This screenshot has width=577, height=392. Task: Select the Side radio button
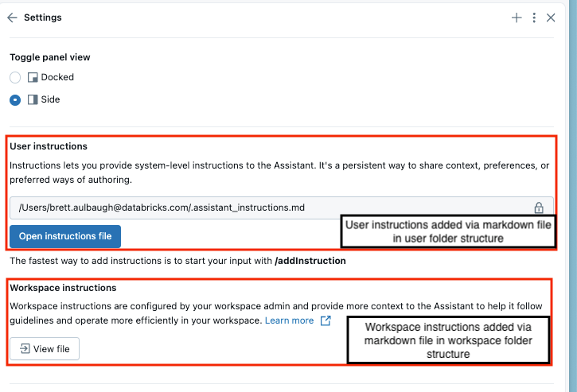pos(15,100)
